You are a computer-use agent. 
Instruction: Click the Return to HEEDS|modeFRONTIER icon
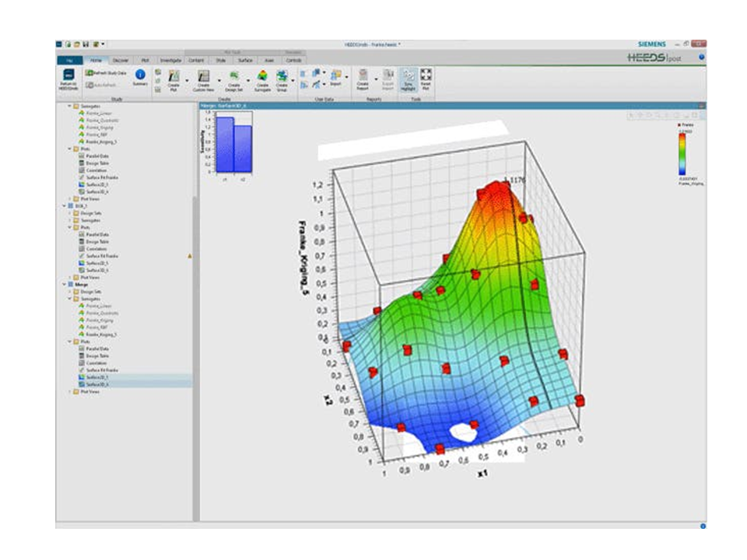click(x=68, y=75)
